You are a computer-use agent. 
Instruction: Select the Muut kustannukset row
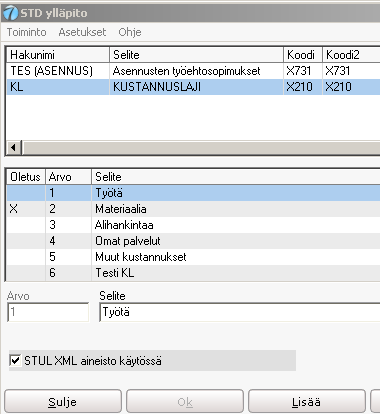193,257
